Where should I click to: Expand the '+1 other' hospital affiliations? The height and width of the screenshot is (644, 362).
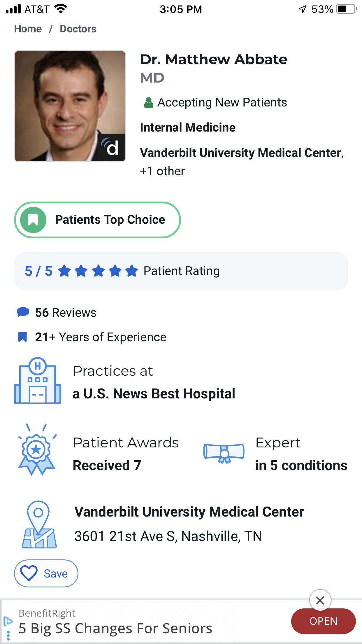click(x=162, y=171)
